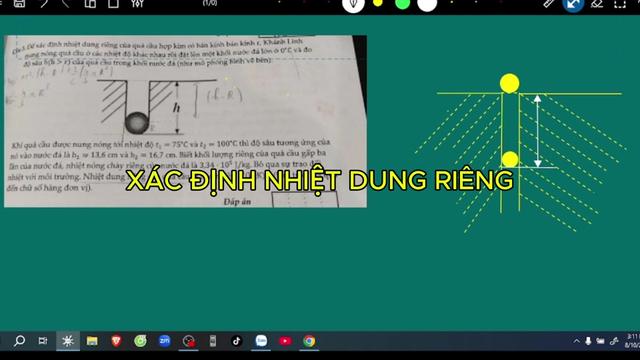640x360 pixels.
Task: Open YouTube from the taskbar
Action: (x=285, y=341)
